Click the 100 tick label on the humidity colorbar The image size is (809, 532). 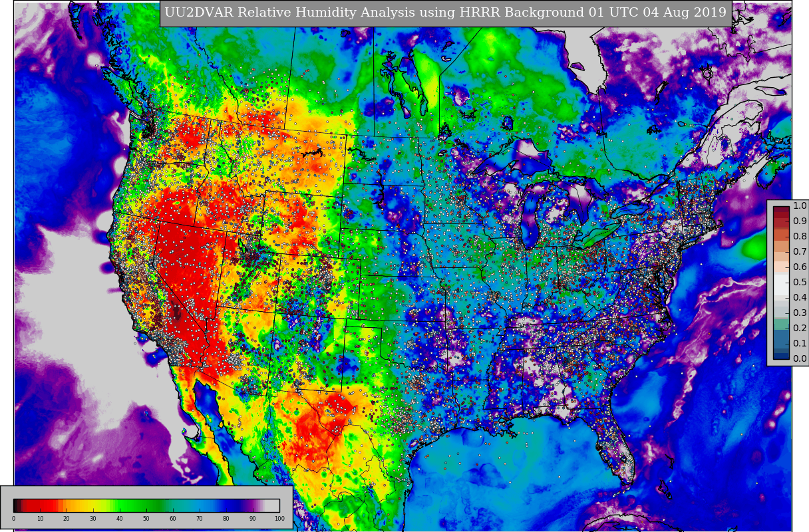(x=279, y=519)
